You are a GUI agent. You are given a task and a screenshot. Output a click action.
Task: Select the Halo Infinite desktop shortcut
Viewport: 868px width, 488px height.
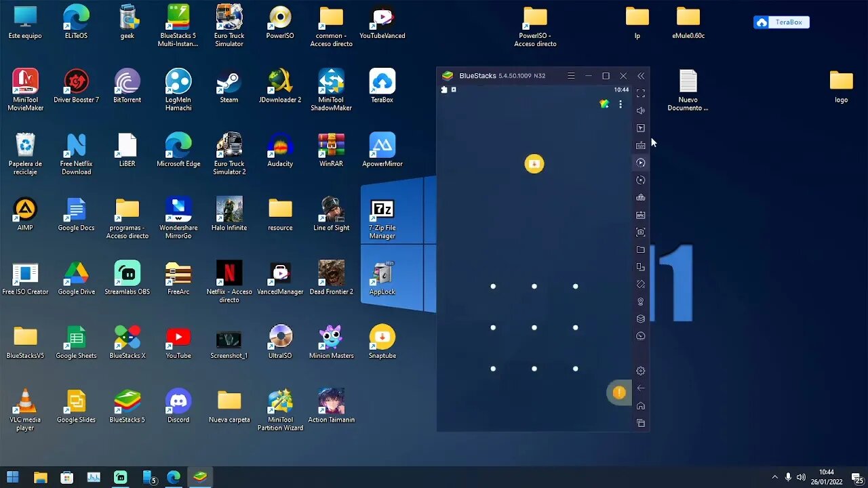pyautogui.click(x=229, y=214)
